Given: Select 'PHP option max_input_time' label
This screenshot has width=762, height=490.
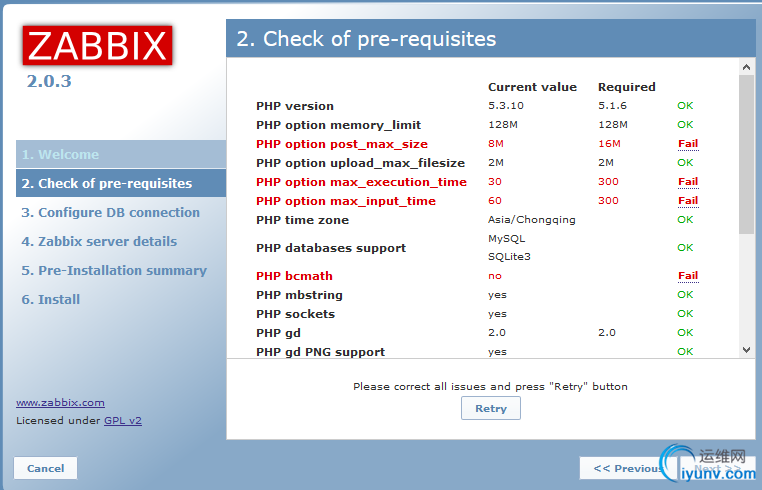Looking at the screenshot, I should click(346, 201).
